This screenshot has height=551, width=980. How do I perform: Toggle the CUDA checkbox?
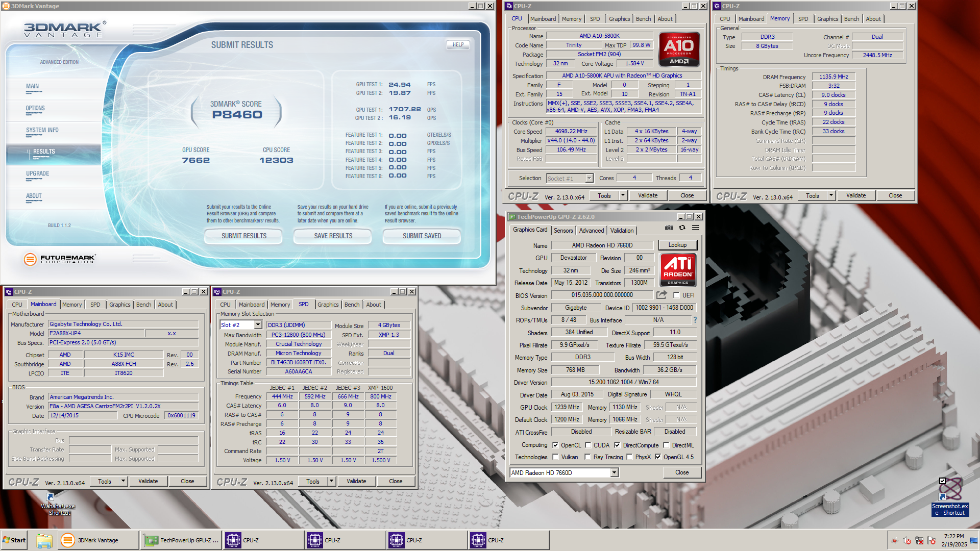point(588,445)
